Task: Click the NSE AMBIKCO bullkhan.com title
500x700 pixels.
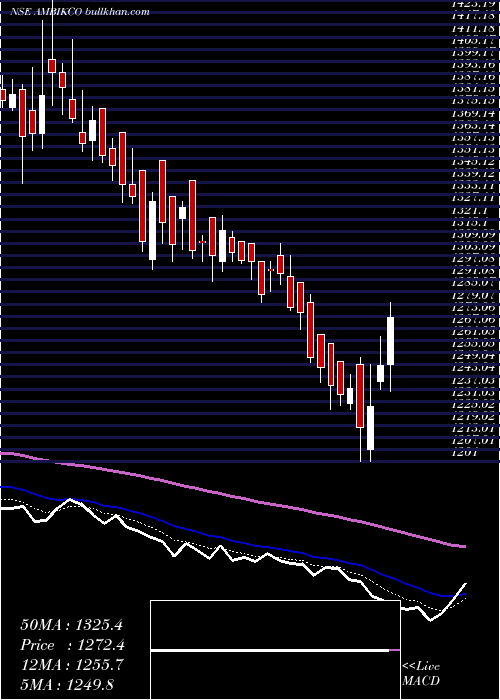Action: coord(79,12)
